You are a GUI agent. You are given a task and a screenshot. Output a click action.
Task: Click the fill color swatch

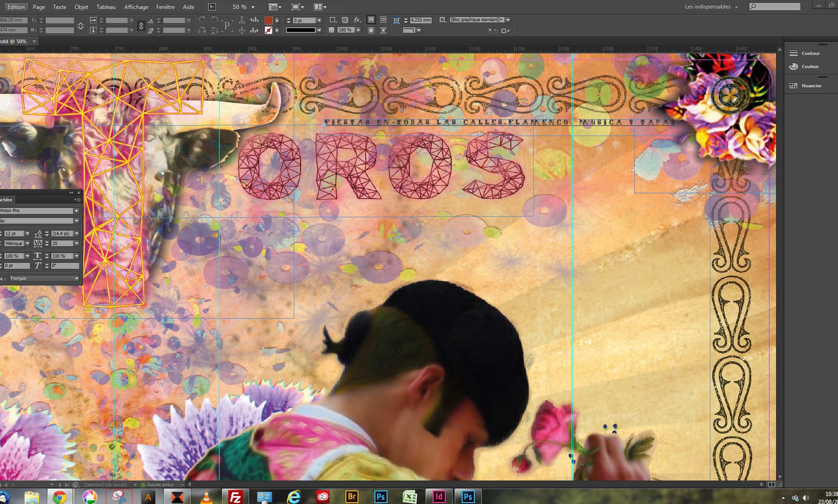coord(268,20)
